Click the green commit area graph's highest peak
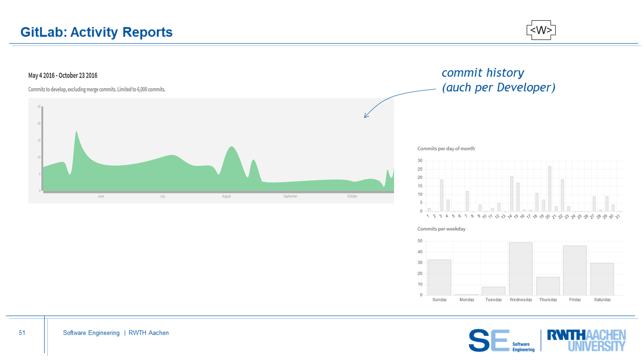This screenshot has width=644, height=362. click(x=76, y=138)
